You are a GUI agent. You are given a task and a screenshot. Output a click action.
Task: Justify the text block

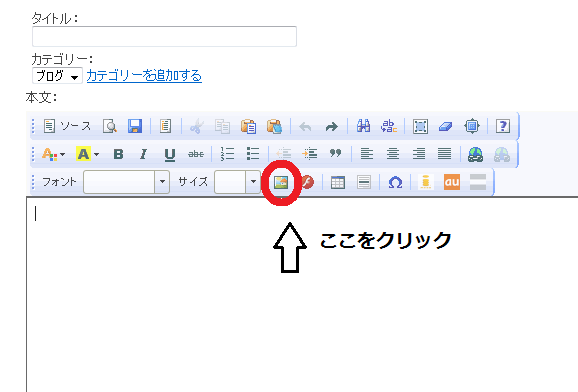tap(444, 153)
